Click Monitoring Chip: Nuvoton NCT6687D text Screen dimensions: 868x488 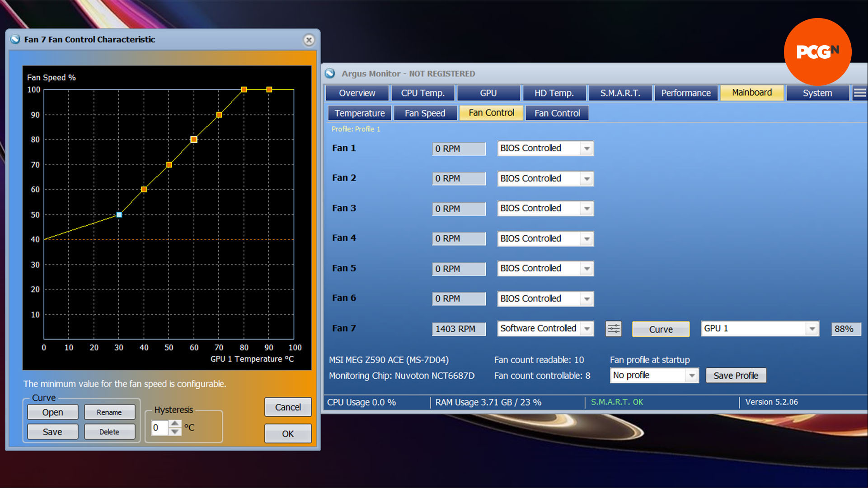[x=402, y=376]
